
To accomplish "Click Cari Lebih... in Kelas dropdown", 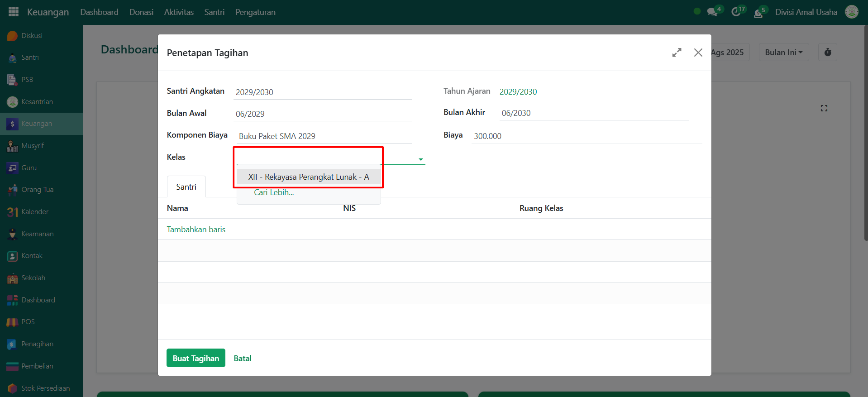I will pyautogui.click(x=274, y=192).
